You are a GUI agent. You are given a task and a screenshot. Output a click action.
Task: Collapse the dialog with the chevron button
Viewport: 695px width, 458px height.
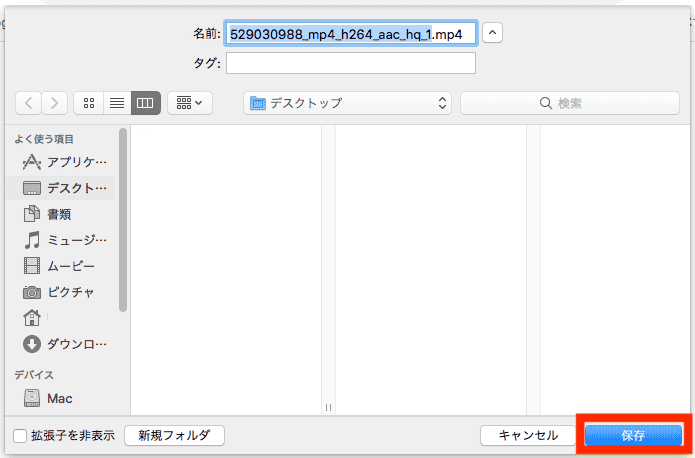(x=492, y=33)
